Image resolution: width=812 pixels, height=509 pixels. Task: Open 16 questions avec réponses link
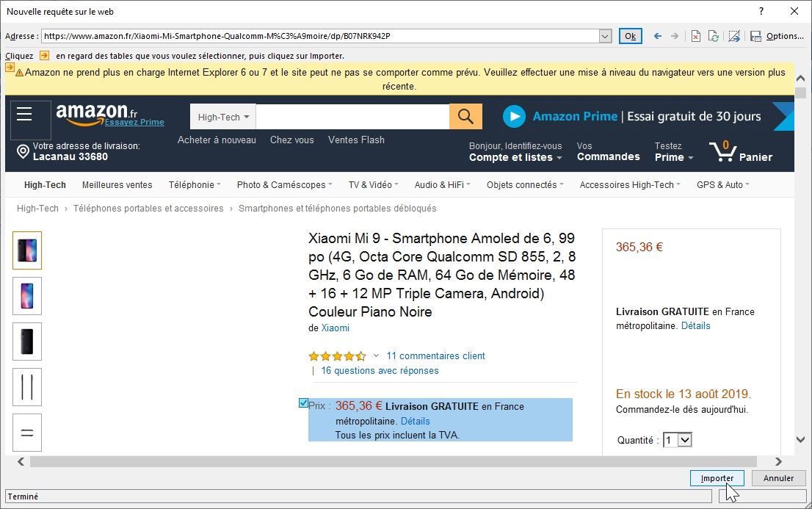pyautogui.click(x=380, y=371)
